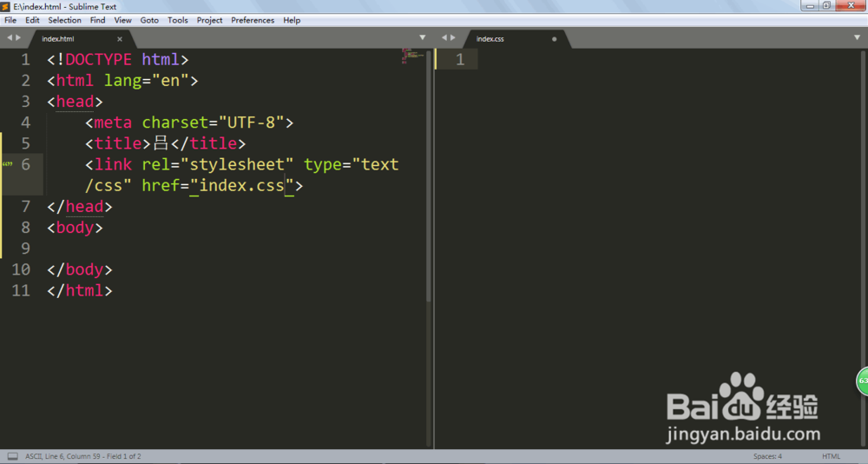Click line number 6 in the gutter
Viewport: 868px width, 464px height.
pos(25,164)
